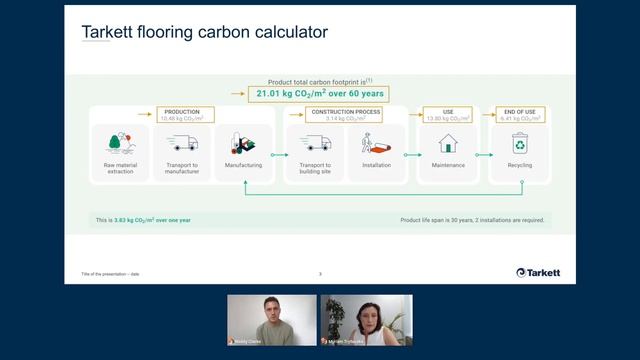Open the male participant's video thumbnail

[272, 320]
